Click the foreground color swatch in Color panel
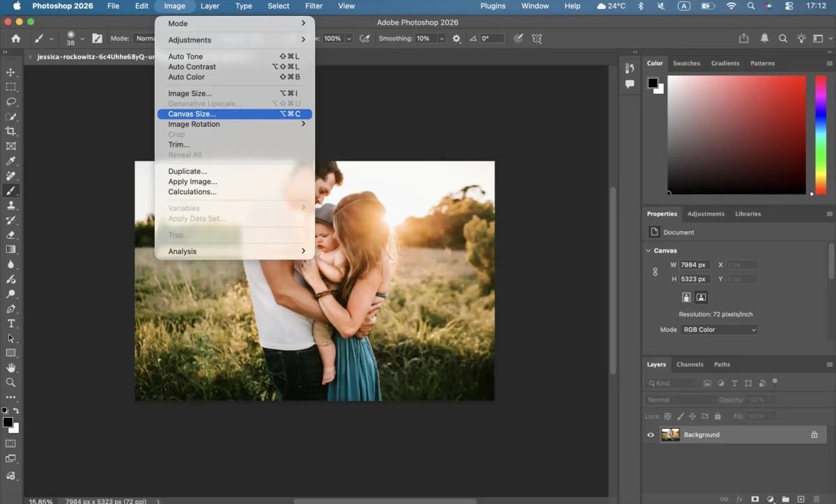The image size is (836, 504). 652,83
